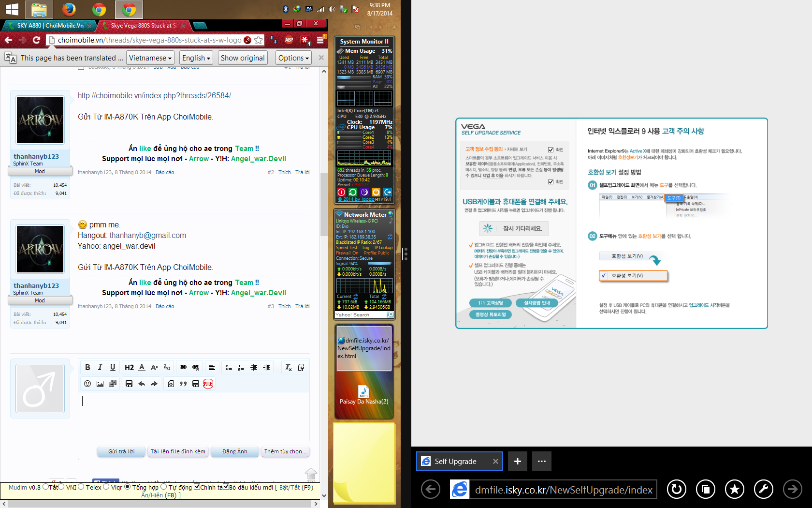
Task: Open IE page tools wrench button
Action: (764, 490)
